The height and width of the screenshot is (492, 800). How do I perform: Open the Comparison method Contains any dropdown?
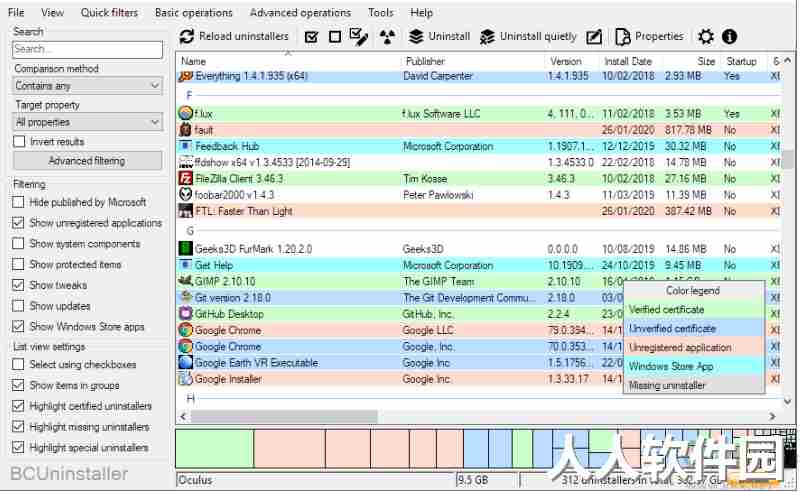pos(87,86)
